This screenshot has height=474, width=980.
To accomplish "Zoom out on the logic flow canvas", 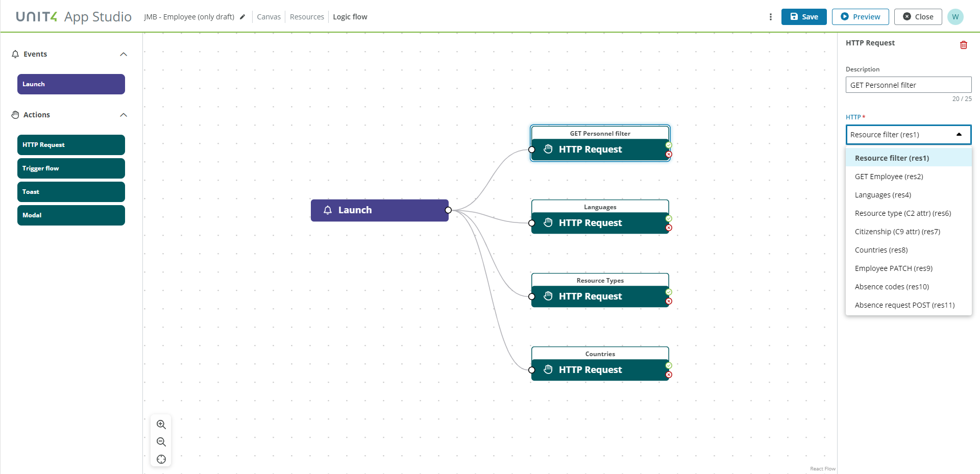I will [x=161, y=442].
